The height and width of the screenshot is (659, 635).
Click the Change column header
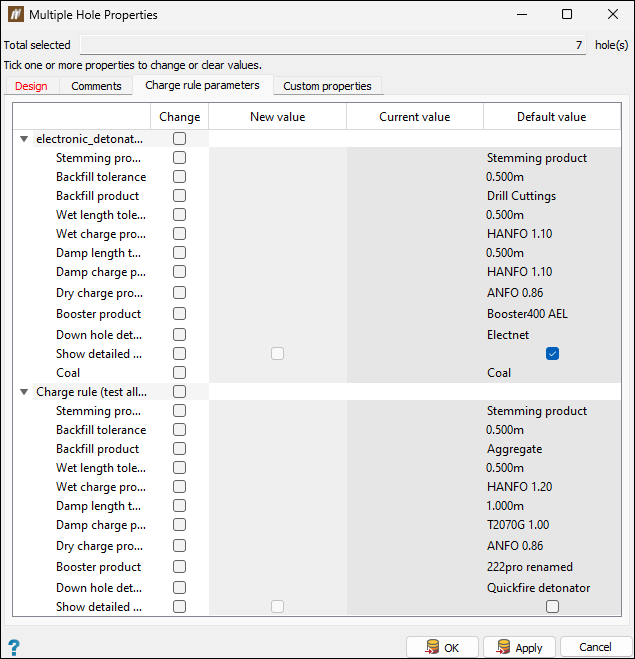click(x=179, y=117)
